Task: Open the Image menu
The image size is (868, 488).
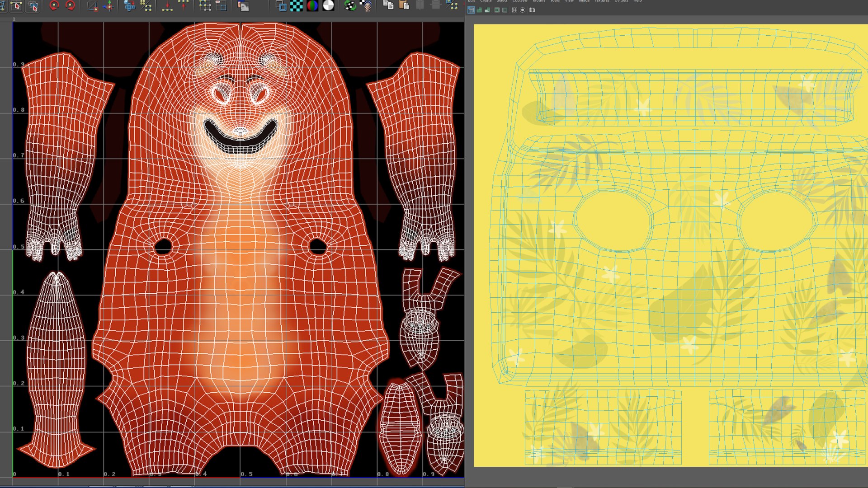Action: coord(584,1)
